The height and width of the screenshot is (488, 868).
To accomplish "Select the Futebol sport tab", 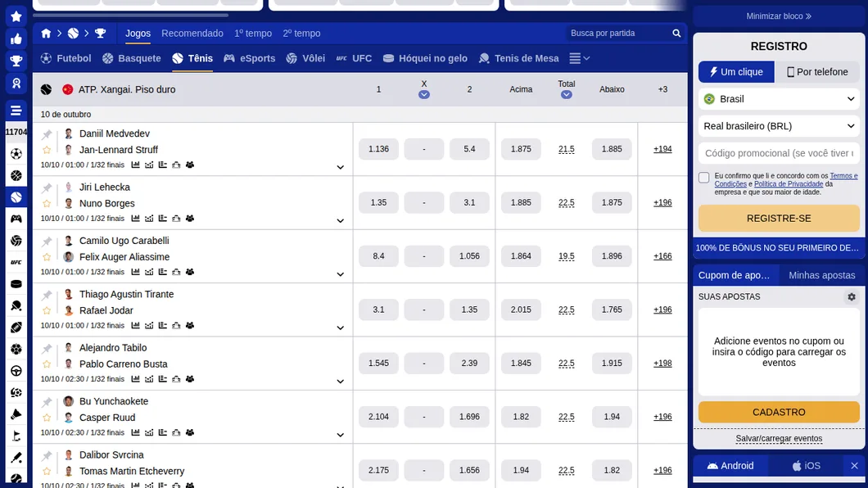I will coord(66,58).
